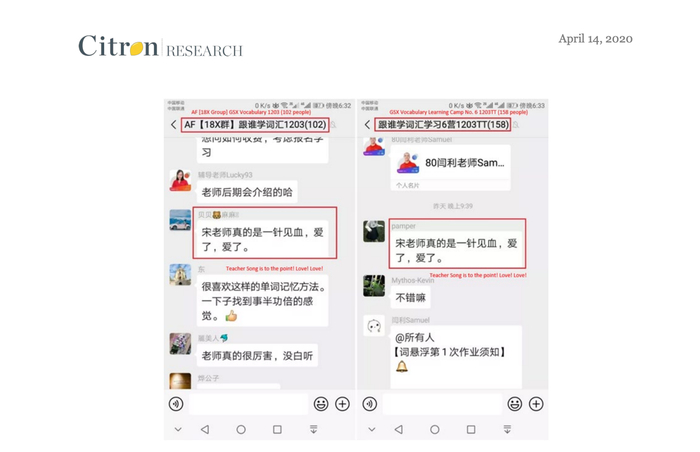700x452 pixels.
Task: Tap message input field in left chat
Action: click(248, 404)
